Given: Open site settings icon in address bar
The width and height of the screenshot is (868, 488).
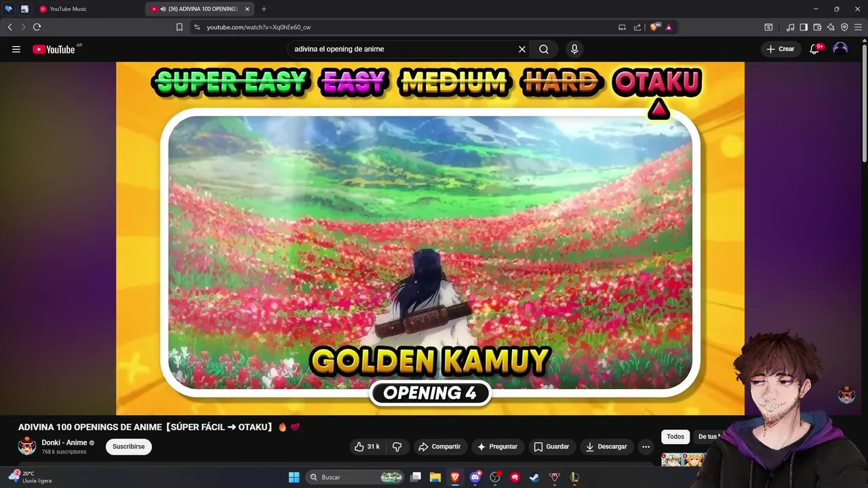Looking at the screenshot, I should click(197, 27).
